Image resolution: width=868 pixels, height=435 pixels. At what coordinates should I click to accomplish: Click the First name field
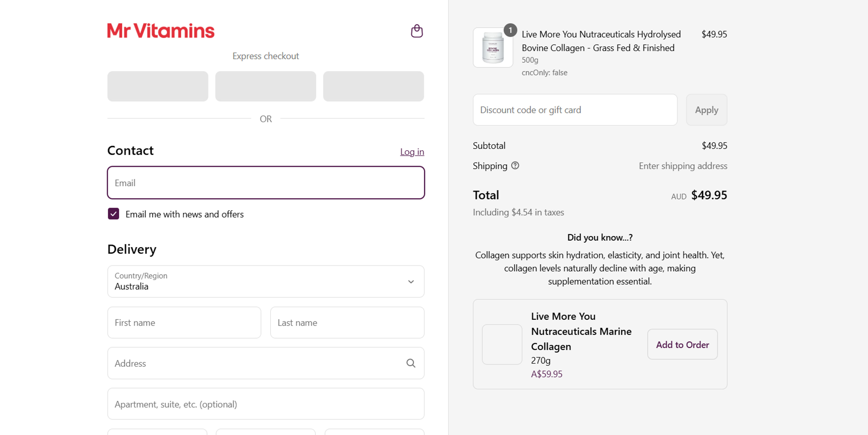point(184,322)
